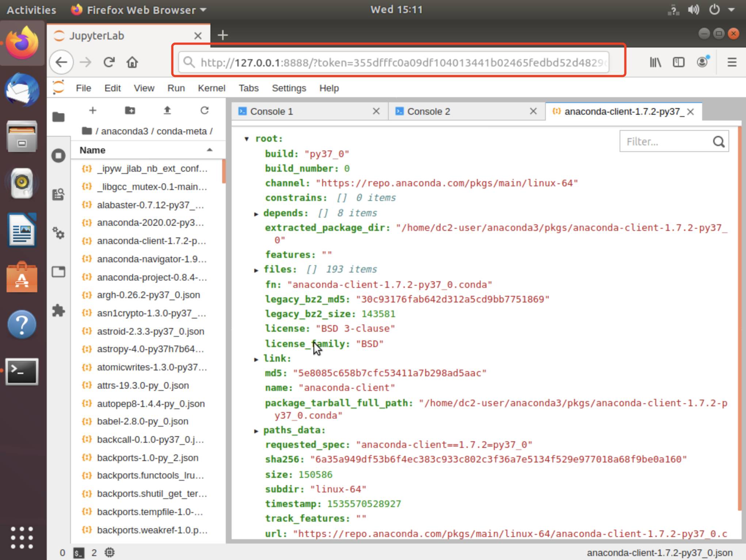The image size is (746, 560).
Task: Expand the link object
Action: point(256,359)
